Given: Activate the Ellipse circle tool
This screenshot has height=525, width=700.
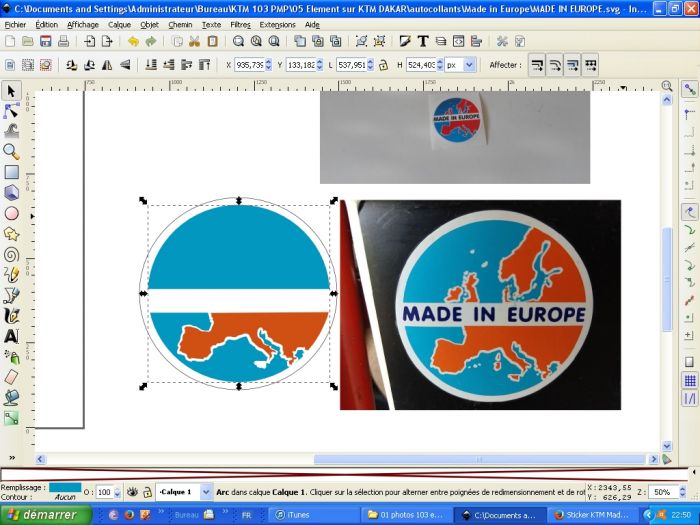Looking at the screenshot, I should [11, 213].
